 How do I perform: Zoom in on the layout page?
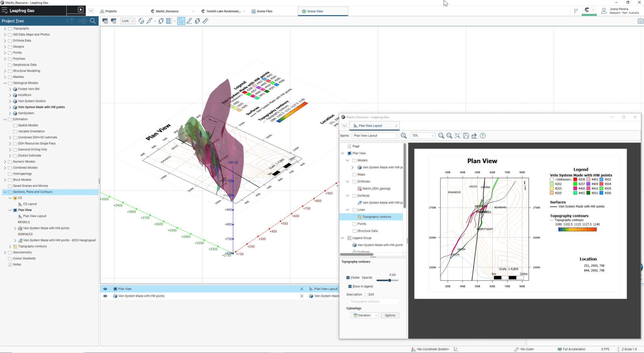403,136
